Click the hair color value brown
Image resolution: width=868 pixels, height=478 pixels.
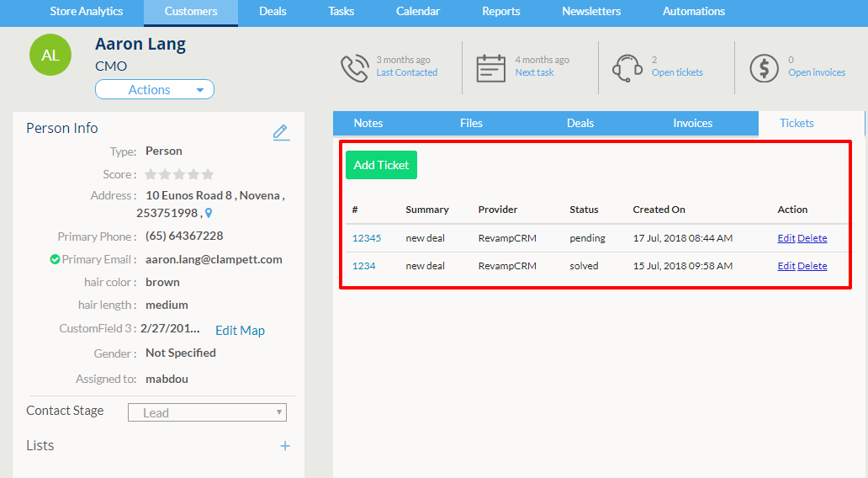[x=162, y=282]
